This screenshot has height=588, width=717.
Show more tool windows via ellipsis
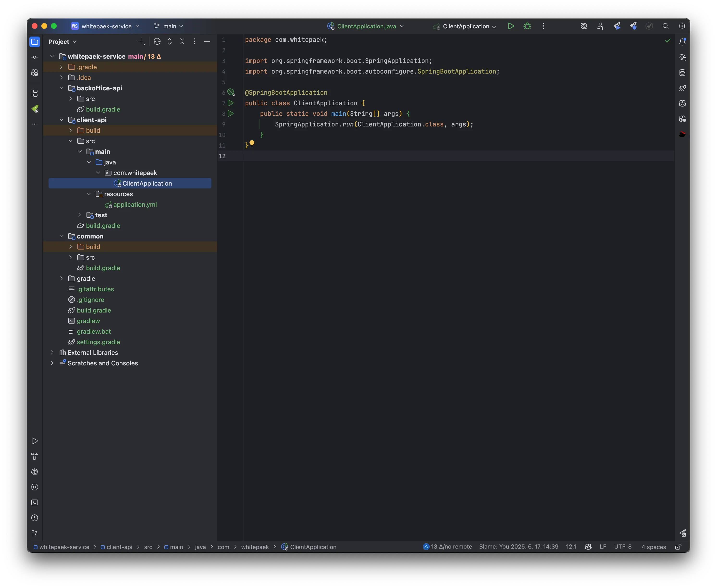click(x=35, y=124)
